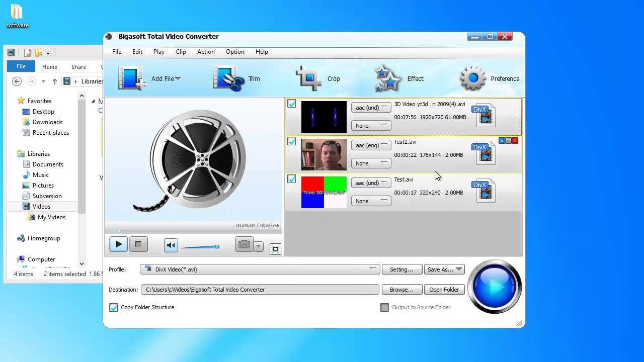Stop the preview playback
Screen dimensions: 644x362
pyautogui.click(x=138, y=245)
